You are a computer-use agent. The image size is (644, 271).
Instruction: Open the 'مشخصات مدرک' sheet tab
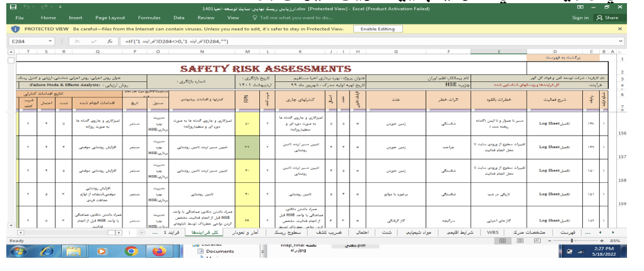(530, 233)
